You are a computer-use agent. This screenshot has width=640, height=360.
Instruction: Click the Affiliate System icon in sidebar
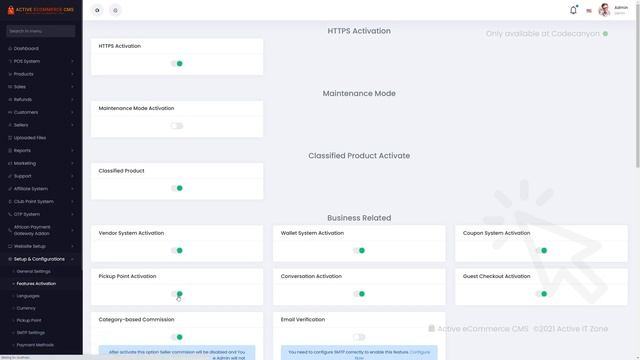pos(10,189)
